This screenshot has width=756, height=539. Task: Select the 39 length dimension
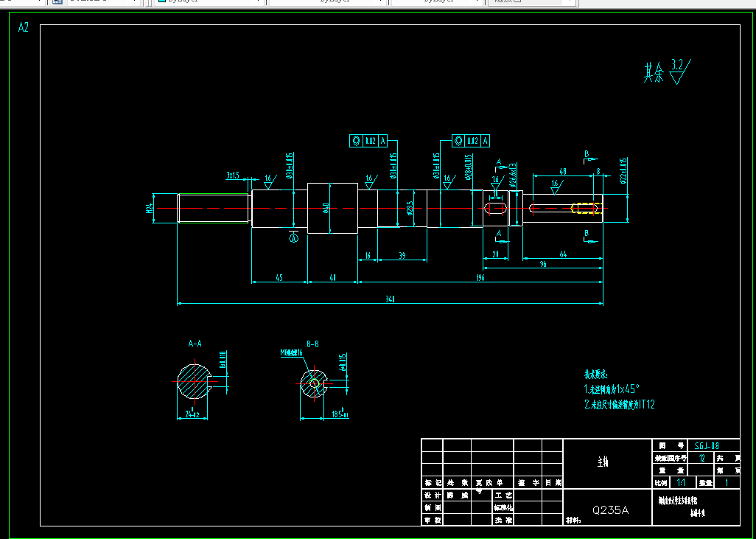(x=402, y=256)
